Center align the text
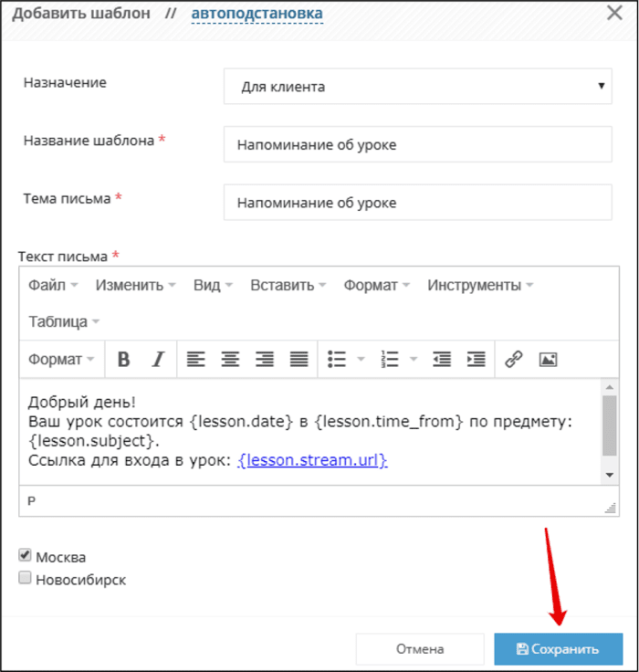The image size is (639, 672). pos(230,359)
